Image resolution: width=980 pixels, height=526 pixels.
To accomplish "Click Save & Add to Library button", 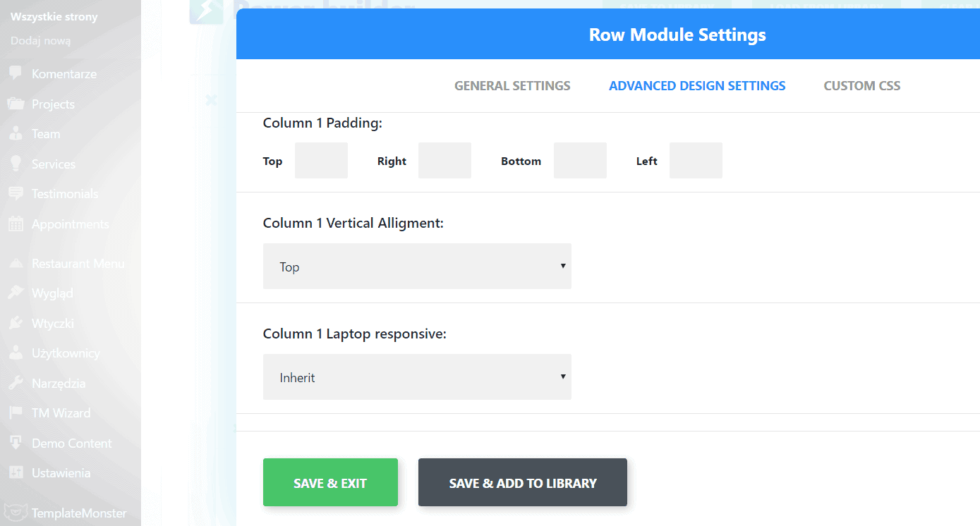I will point(523,482).
